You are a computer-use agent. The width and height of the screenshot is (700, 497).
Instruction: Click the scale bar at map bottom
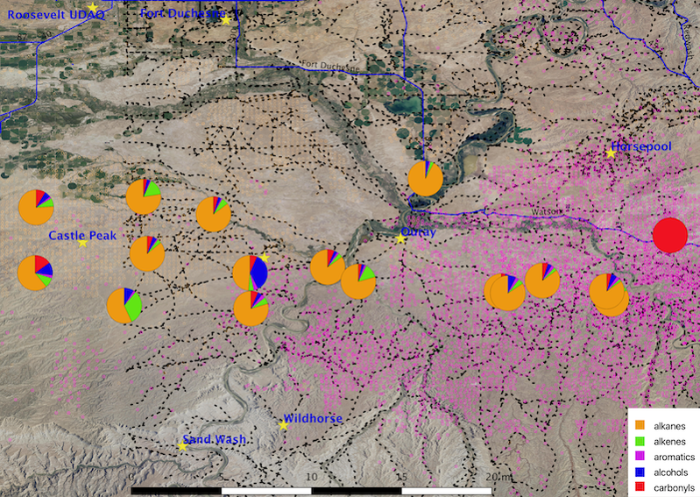[x=310, y=491]
